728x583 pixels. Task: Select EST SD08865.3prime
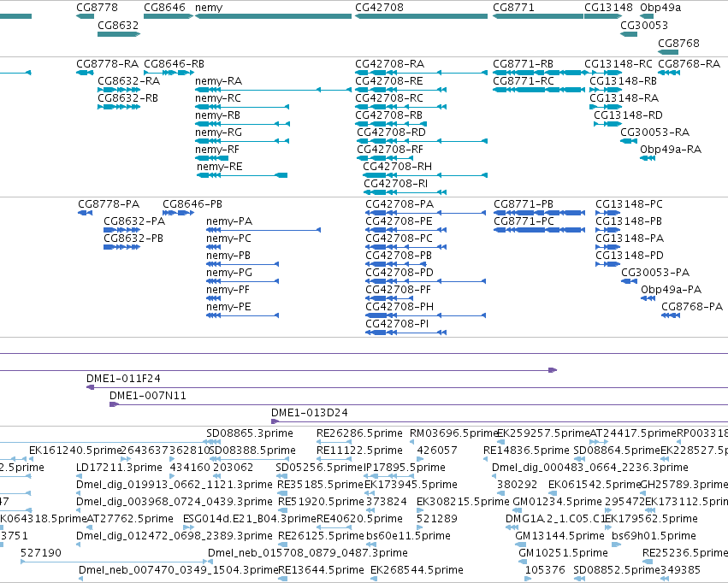click(249, 433)
